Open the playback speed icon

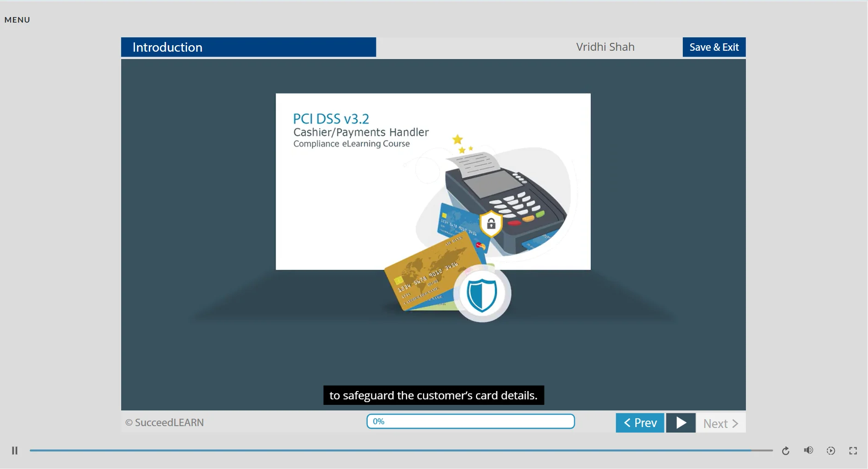(831, 451)
